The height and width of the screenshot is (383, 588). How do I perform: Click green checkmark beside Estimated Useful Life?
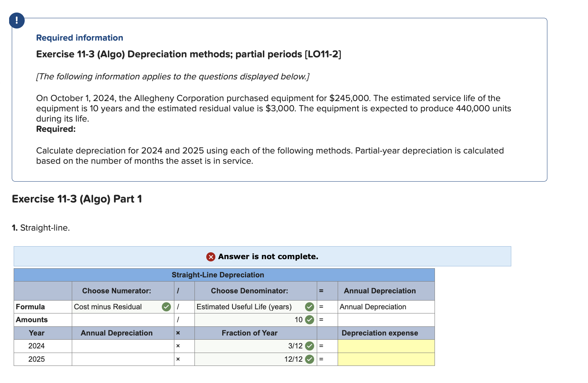[310, 307]
